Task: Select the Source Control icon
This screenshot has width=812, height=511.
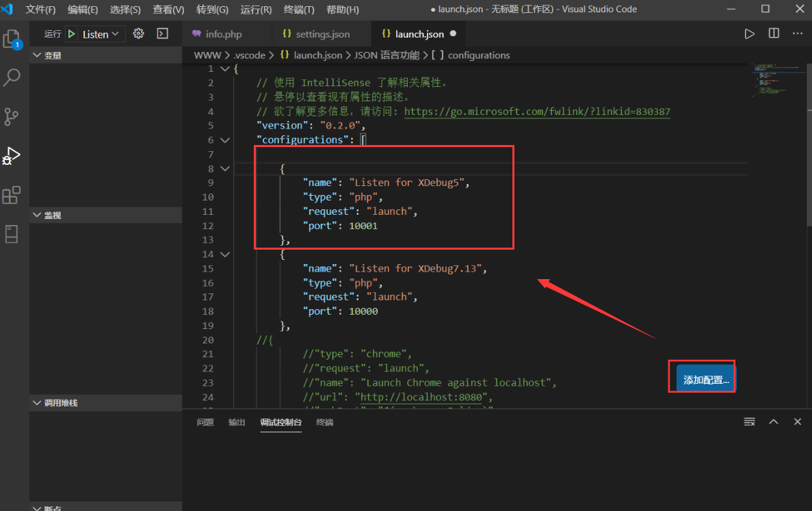Action: point(12,116)
